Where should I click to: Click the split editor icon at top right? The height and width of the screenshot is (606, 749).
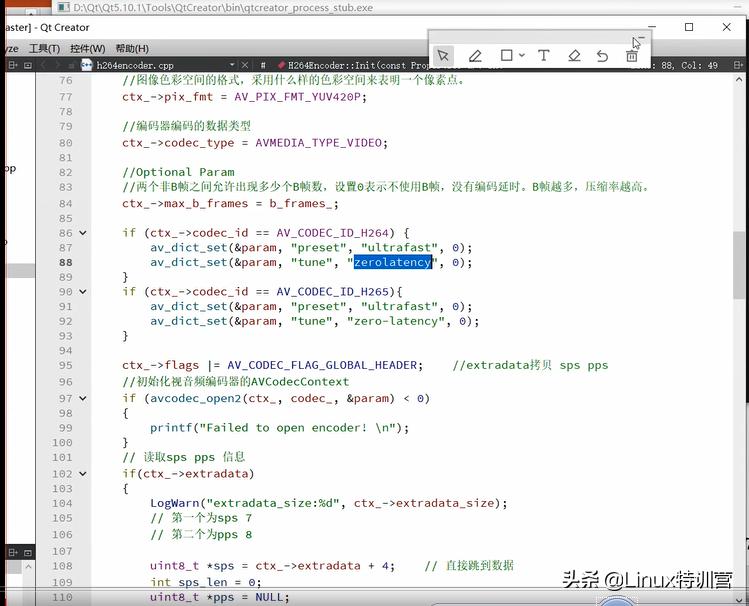[738, 65]
